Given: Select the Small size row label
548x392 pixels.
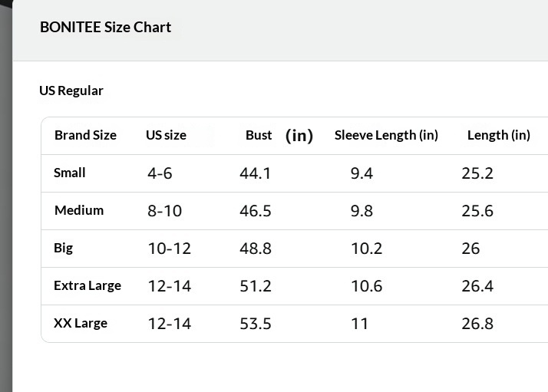Looking at the screenshot, I should [x=70, y=173].
